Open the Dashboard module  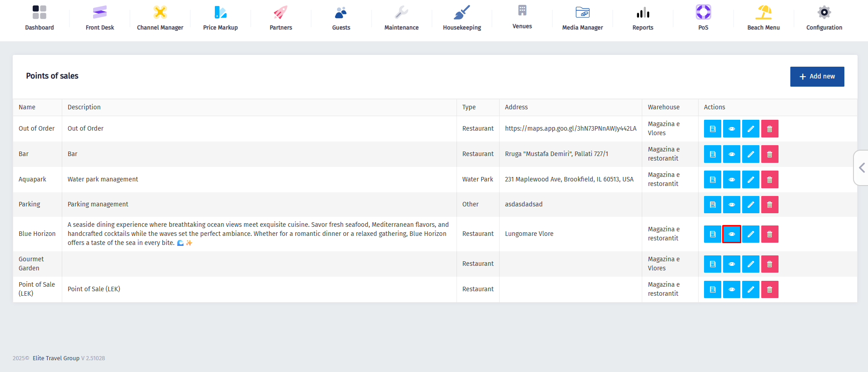point(39,18)
